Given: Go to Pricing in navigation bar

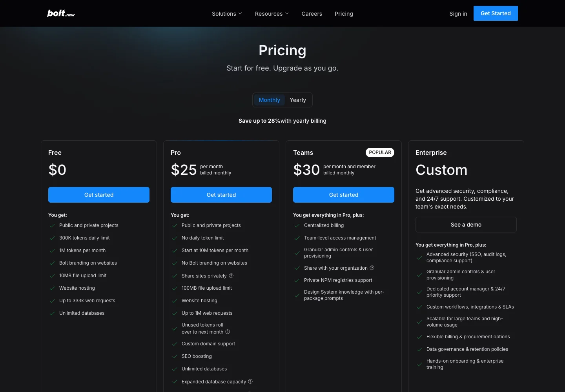Looking at the screenshot, I should pyautogui.click(x=344, y=14).
